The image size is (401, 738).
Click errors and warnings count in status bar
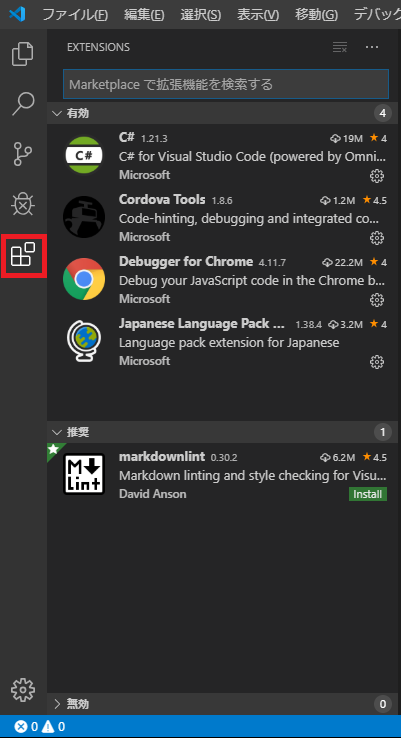[x=40, y=727]
